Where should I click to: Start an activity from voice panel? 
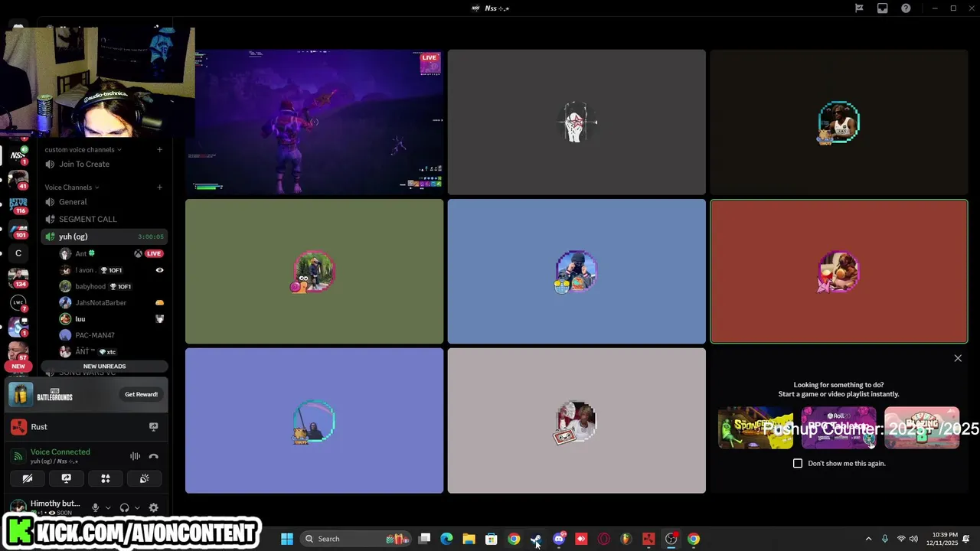(106, 478)
